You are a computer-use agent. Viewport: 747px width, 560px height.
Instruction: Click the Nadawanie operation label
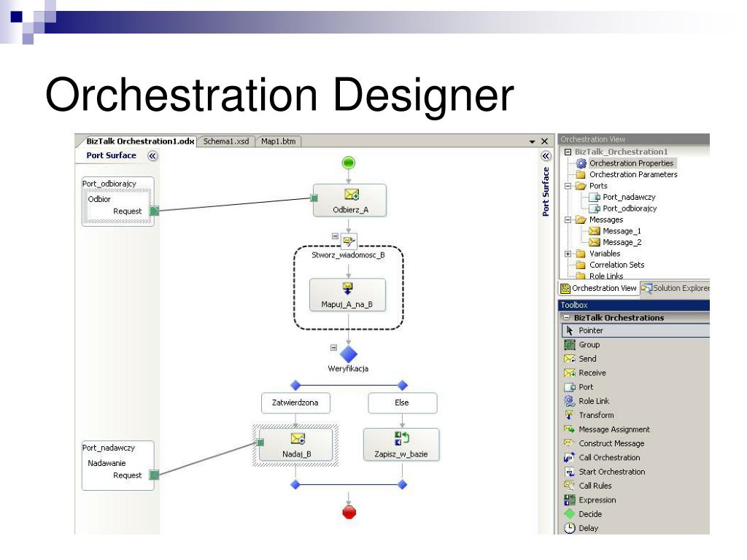coord(107,463)
